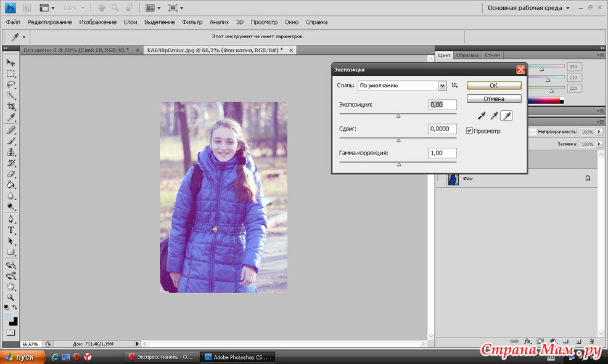This screenshot has width=608, height=364.
Task: Launch Bridge from the application bar
Action: pos(27,8)
